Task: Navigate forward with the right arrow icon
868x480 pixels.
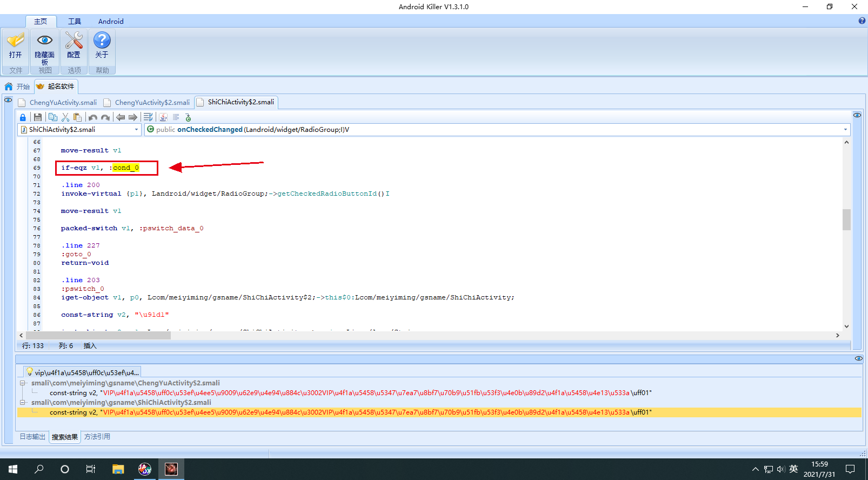Action: (x=133, y=117)
